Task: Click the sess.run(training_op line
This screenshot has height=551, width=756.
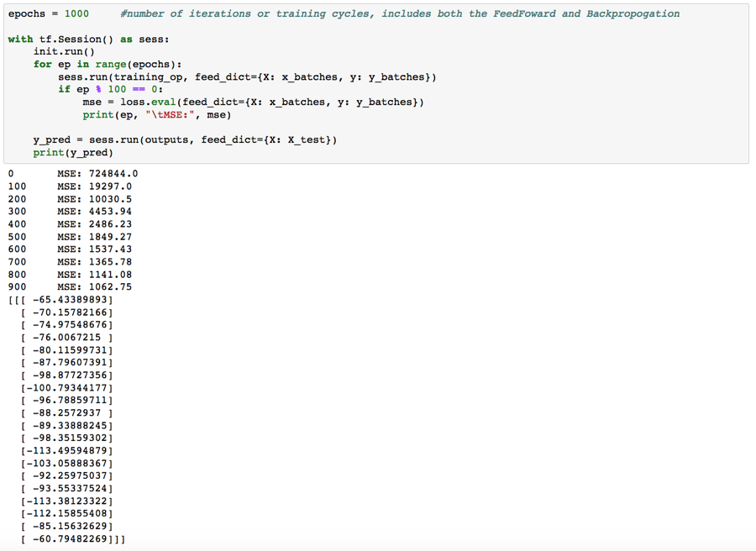Action: pyautogui.click(x=247, y=77)
